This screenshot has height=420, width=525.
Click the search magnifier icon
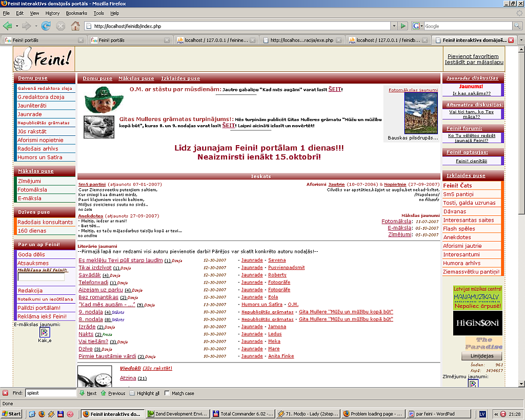pyautogui.click(x=517, y=26)
